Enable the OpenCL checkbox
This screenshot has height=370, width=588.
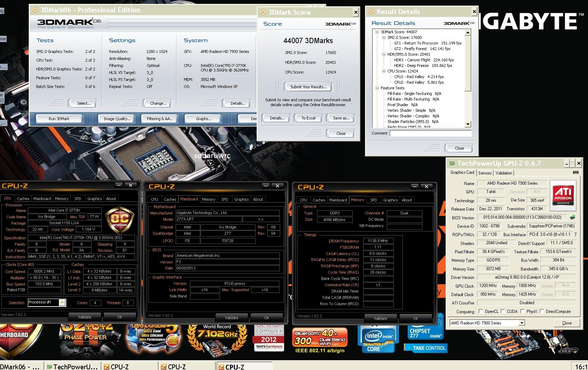coord(481,311)
